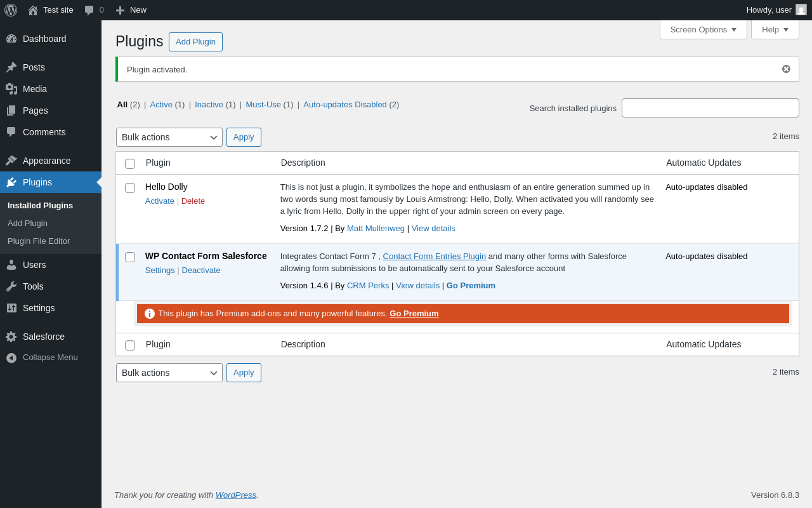Click the Comments sidebar icon

tap(11, 132)
